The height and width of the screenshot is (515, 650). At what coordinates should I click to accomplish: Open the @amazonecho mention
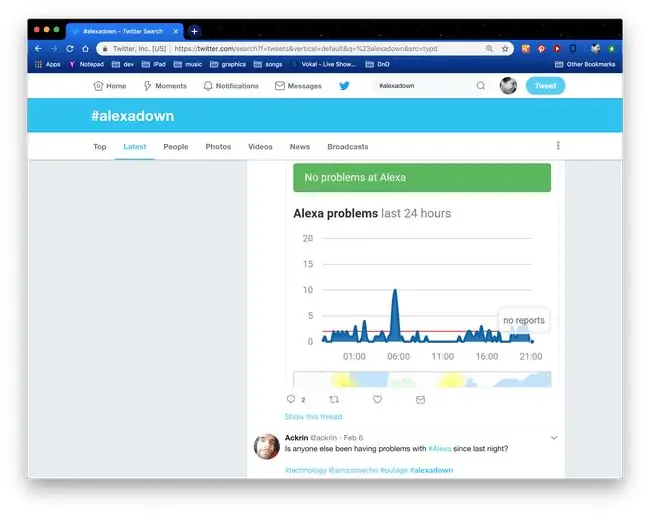click(x=353, y=470)
